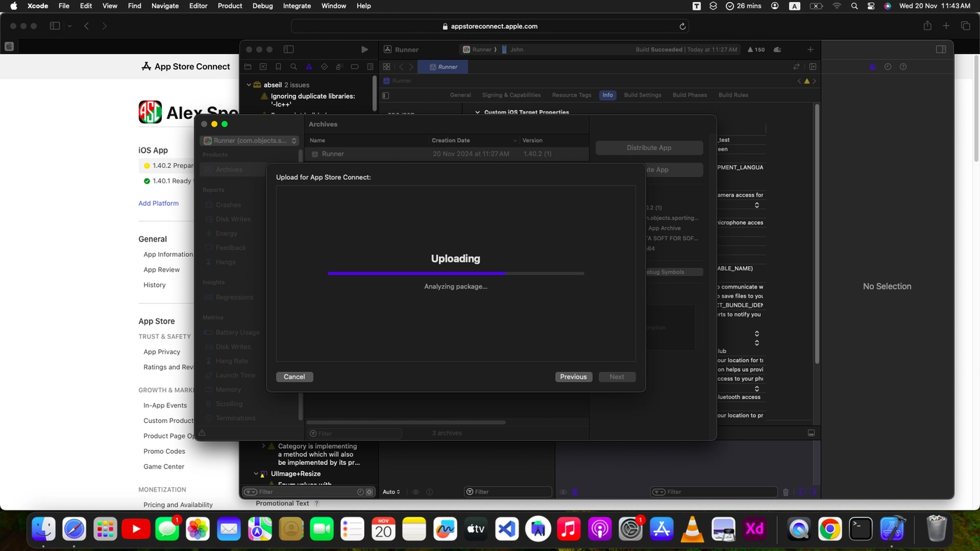Viewport: 980px width, 551px height.
Task: Collapse the abseil issues group
Action: (x=248, y=85)
